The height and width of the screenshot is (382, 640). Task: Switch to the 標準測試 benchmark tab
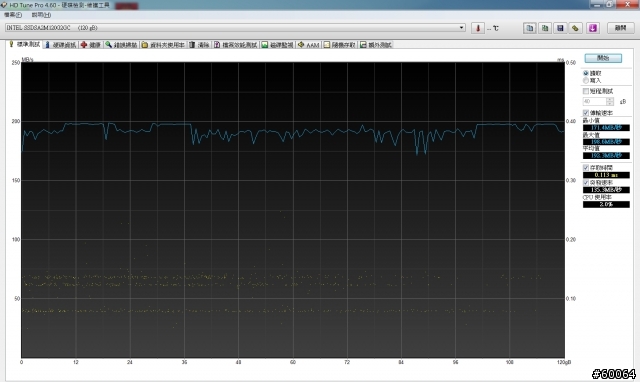coord(24,44)
